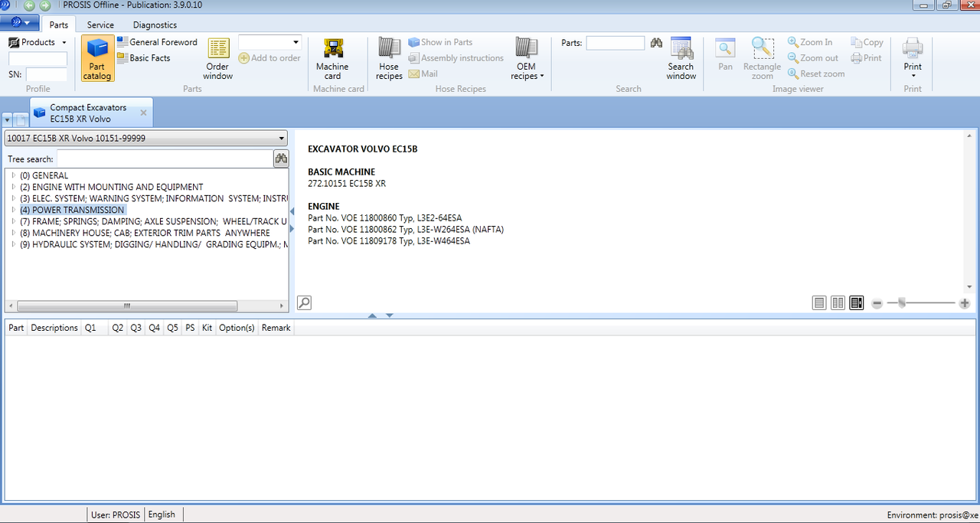Expand (2) ENGINE WITH MOUNTING AND EQUIPMENT
This screenshot has height=523, width=980.
click(x=13, y=187)
